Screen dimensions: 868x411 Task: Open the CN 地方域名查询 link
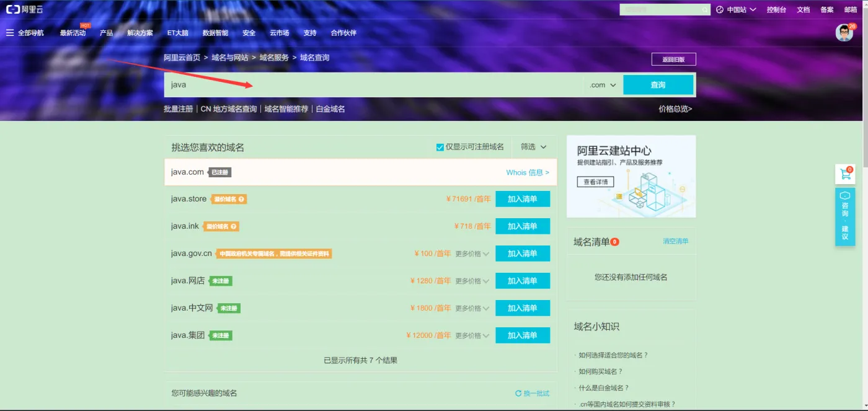[229, 109]
